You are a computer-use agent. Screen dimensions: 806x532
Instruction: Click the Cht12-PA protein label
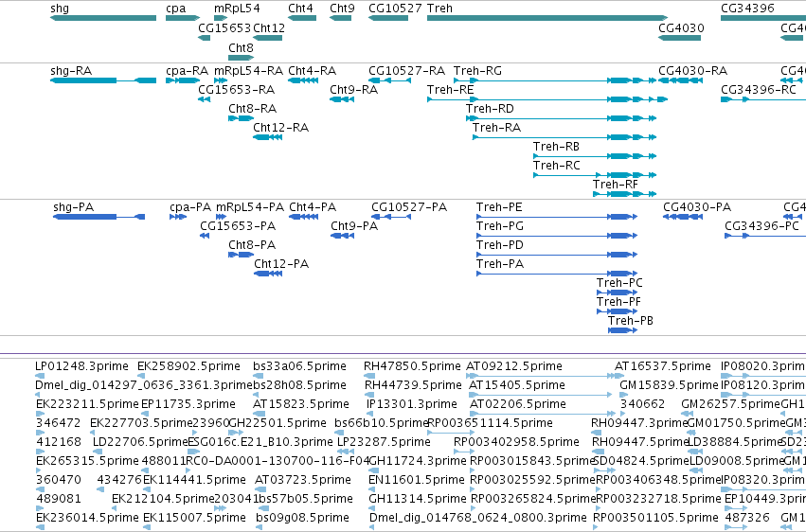(281, 264)
